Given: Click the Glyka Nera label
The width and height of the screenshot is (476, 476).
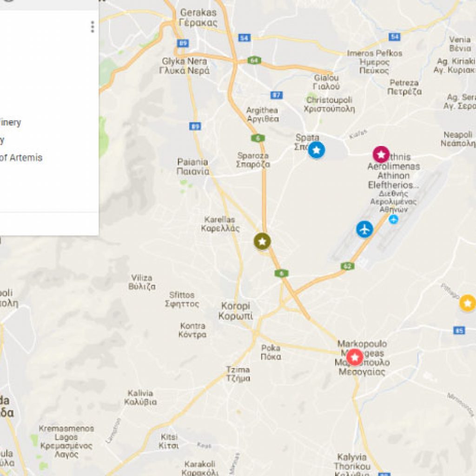Looking at the screenshot, I should tap(184, 66).
